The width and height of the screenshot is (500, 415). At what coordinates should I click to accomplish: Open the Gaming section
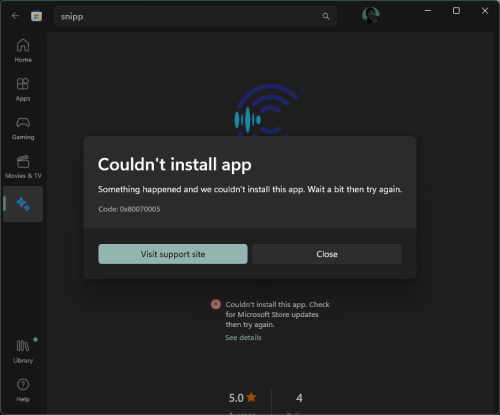click(23, 128)
